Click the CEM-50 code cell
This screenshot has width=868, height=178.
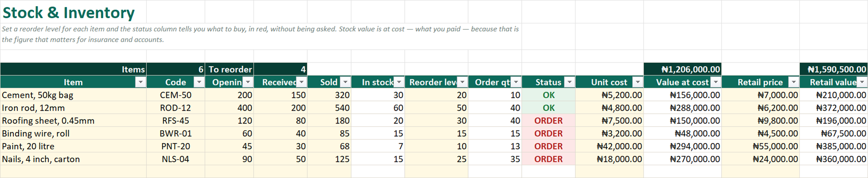click(176, 95)
